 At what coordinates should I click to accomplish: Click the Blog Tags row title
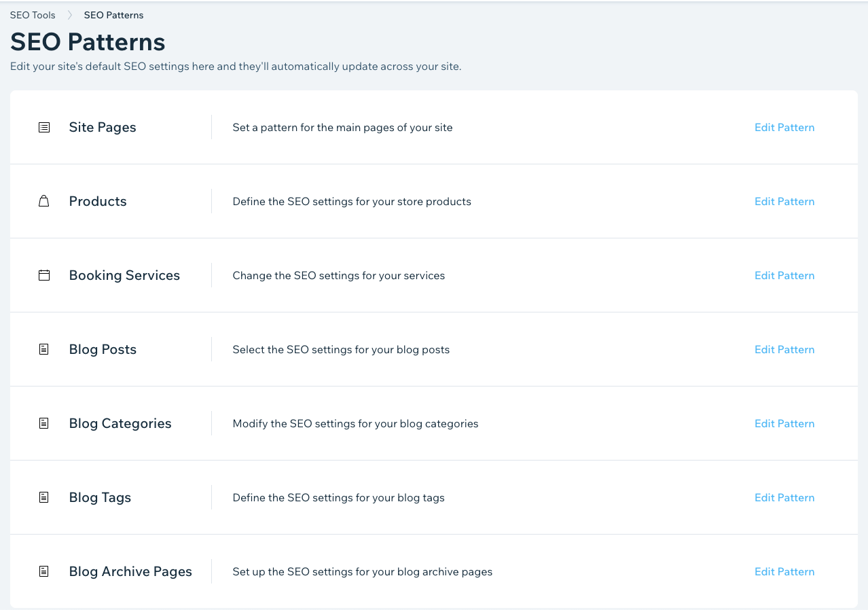pyautogui.click(x=100, y=497)
